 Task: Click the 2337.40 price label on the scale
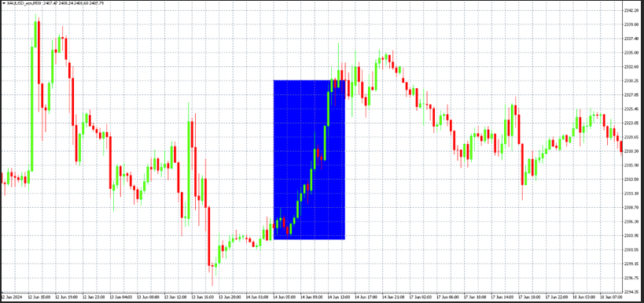pos(631,39)
